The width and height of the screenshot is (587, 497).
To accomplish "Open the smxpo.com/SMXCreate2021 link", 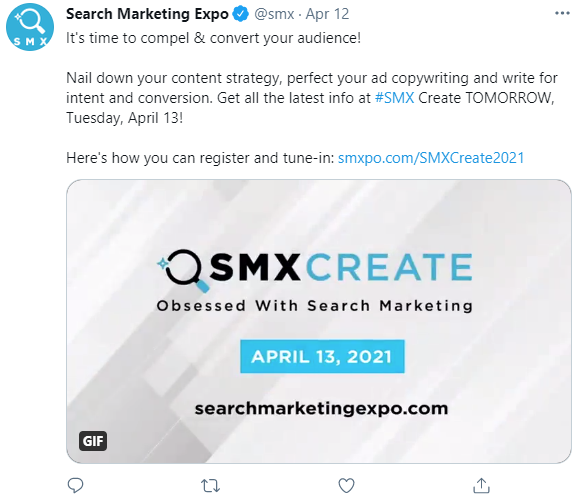I will coord(431,158).
